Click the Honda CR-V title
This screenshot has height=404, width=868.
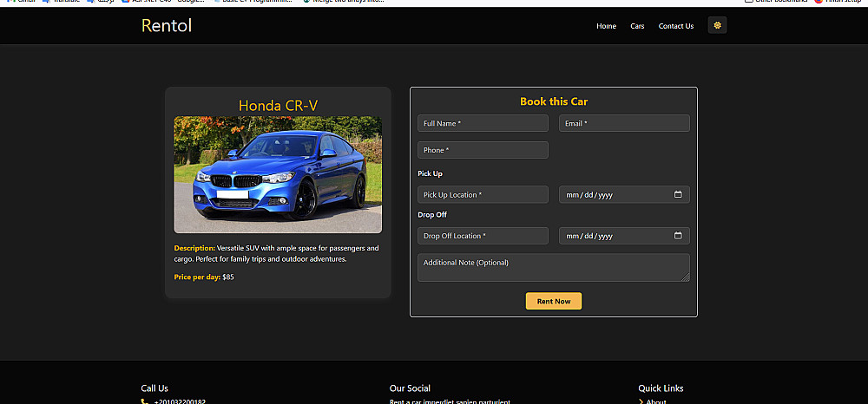point(278,105)
